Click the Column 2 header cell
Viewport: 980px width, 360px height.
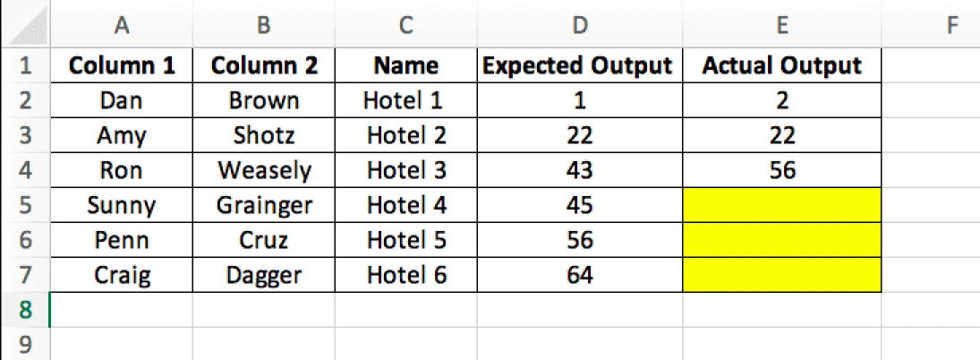263,65
